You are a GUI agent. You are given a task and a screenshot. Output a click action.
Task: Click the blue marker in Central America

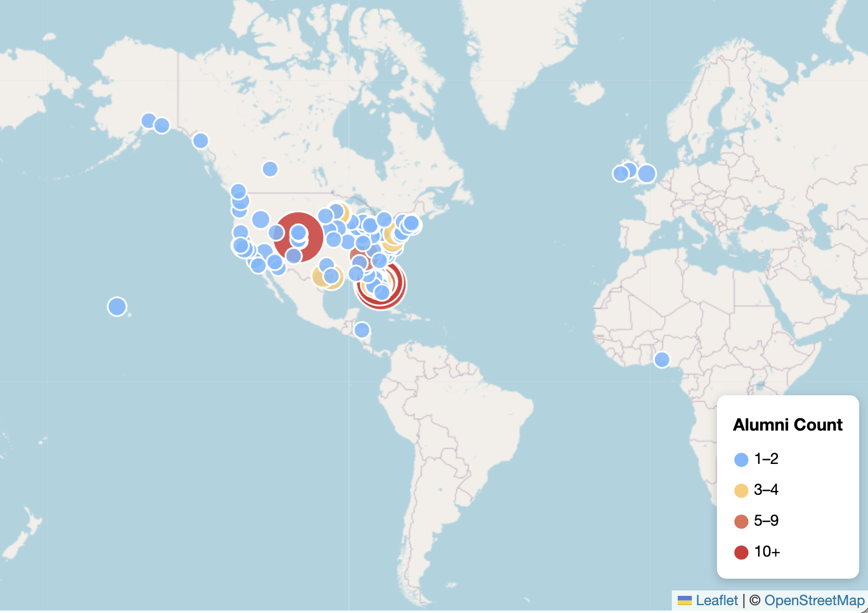362,330
